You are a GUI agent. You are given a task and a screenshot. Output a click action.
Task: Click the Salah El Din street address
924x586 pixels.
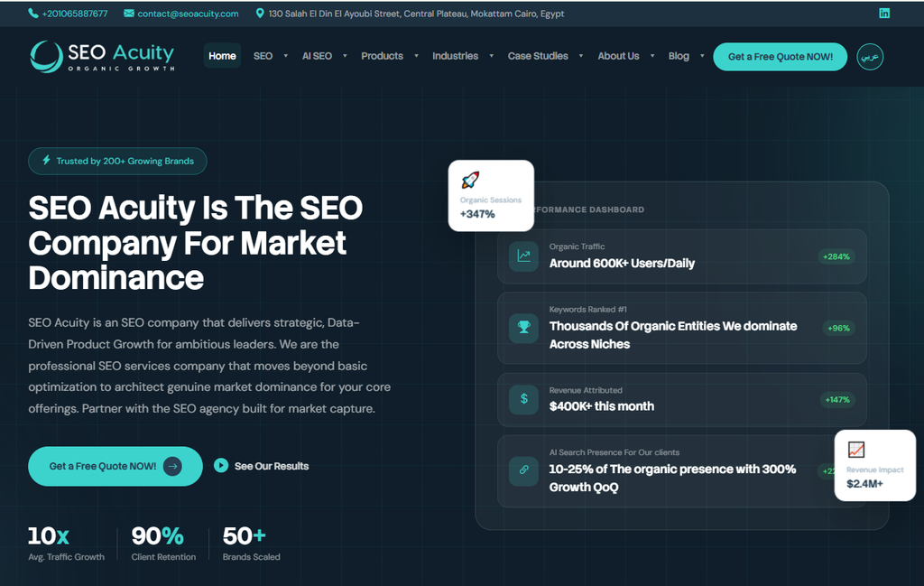416,14
